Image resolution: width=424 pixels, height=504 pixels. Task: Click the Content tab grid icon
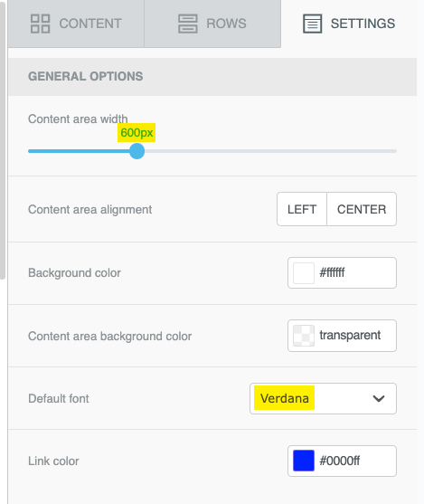(x=40, y=24)
